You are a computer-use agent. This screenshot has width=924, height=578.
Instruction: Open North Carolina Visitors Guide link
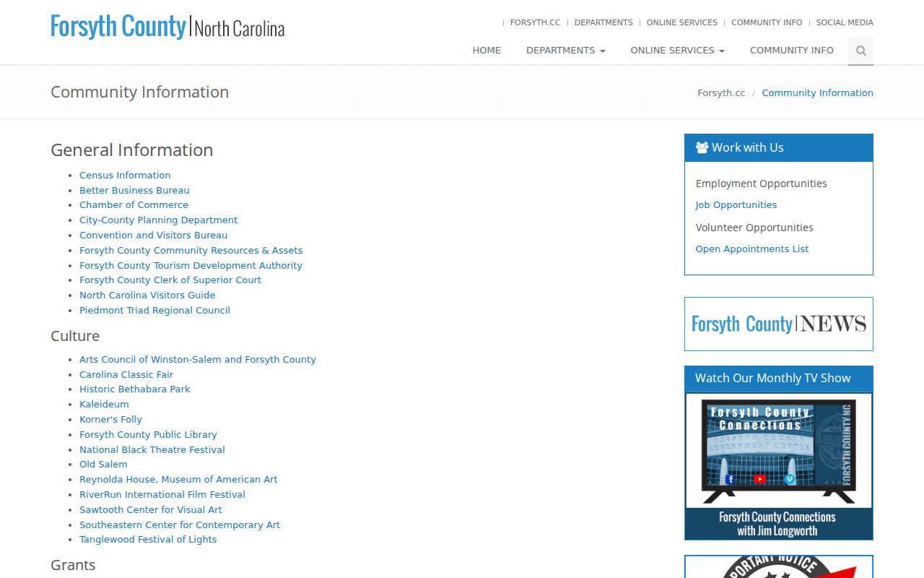(x=147, y=296)
